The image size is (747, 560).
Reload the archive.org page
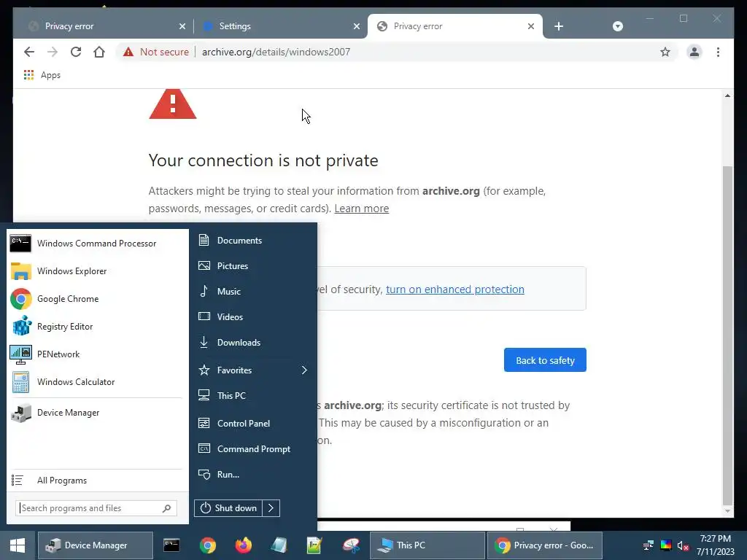pos(76,52)
